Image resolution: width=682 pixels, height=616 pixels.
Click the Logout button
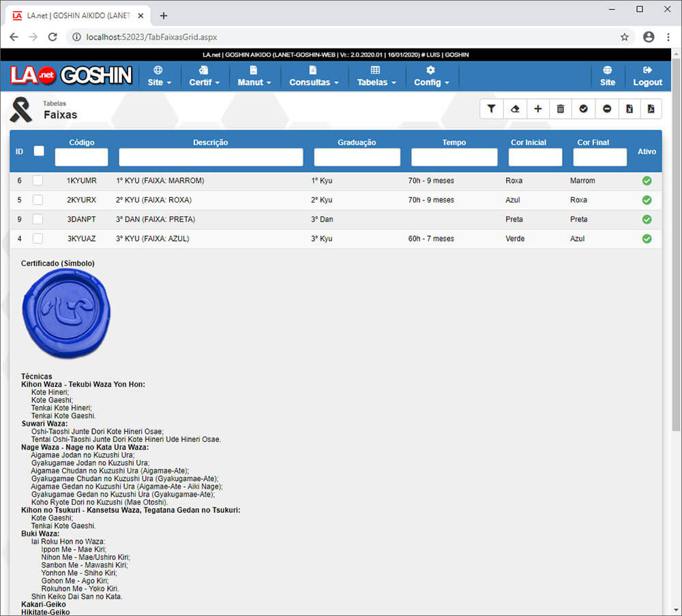647,76
